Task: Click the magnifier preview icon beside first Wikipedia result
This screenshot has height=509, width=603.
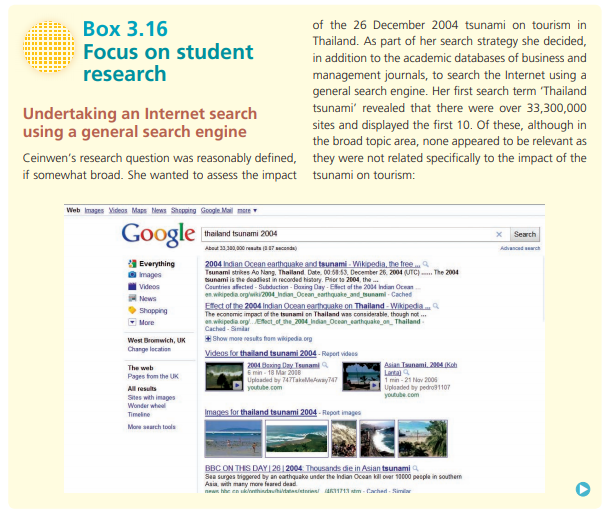Action: coord(426,264)
